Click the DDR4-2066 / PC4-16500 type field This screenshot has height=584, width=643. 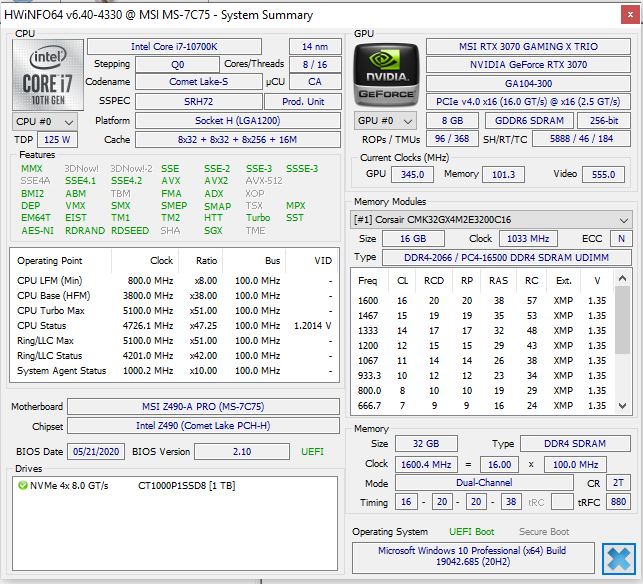pos(507,258)
